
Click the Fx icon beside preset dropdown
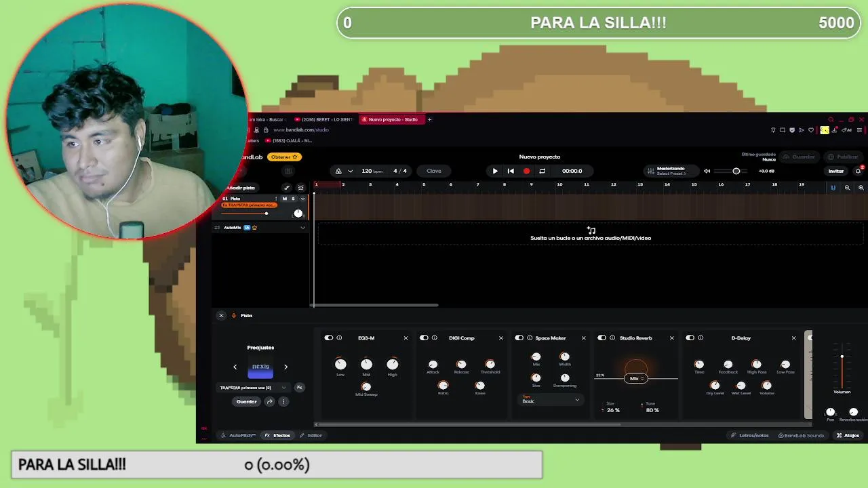click(x=299, y=388)
